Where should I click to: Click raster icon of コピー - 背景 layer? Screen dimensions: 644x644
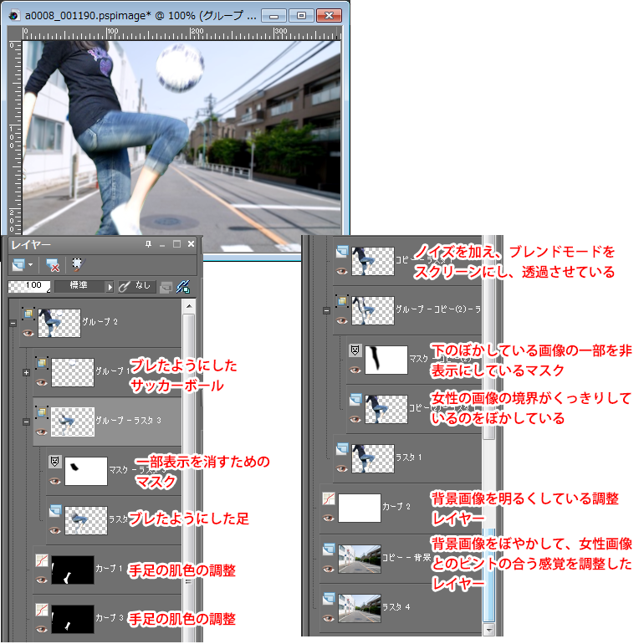point(329,549)
